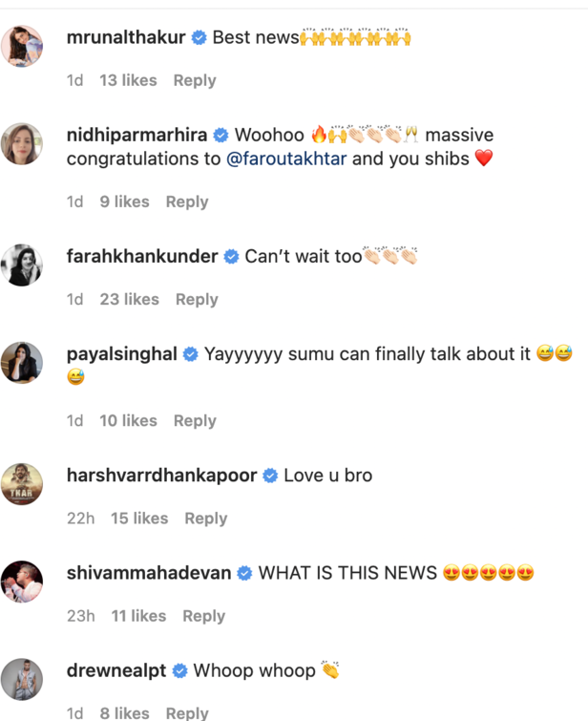Show 23 likes on farahkhankunder's comment
The height and width of the screenshot is (721, 588).
tap(129, 300)
